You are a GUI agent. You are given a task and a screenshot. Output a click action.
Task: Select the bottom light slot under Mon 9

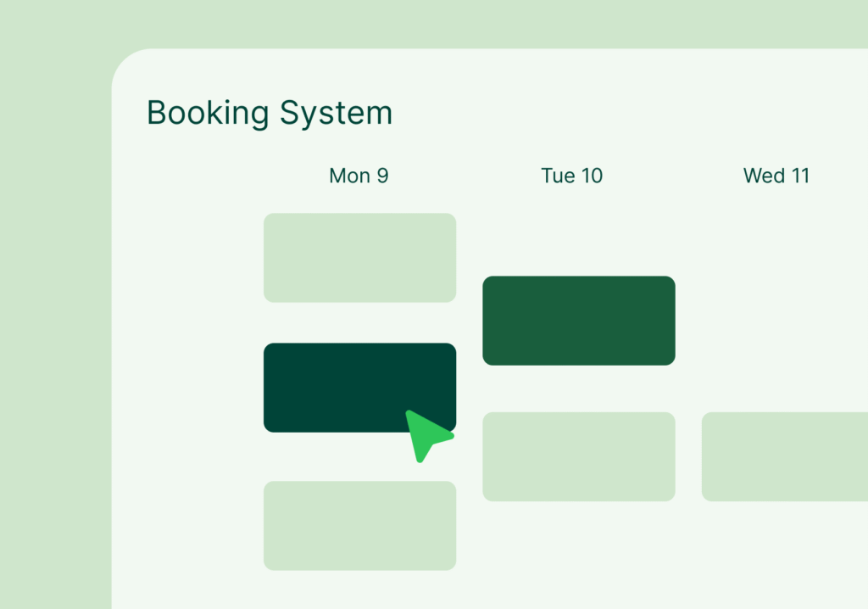[x=359, y=525]
